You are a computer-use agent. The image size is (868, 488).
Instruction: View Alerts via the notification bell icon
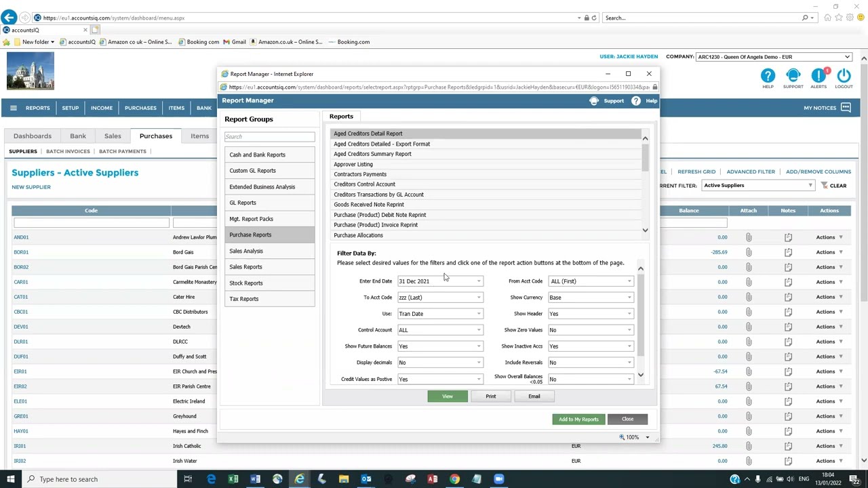point(818,76)
